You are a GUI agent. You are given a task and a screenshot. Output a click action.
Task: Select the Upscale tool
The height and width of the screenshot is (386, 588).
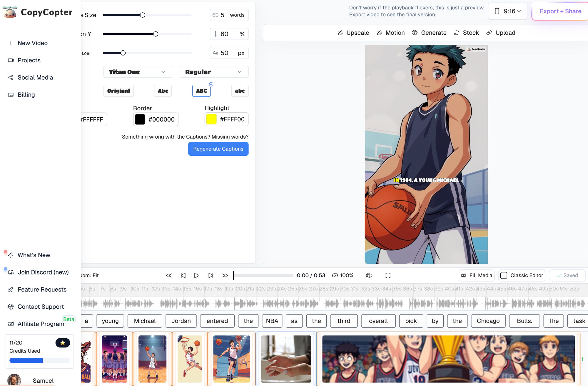[x=353, y=33]
